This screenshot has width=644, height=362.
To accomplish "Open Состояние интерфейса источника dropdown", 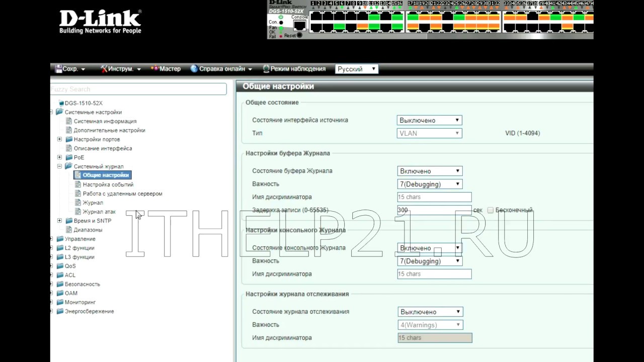I will click(x=429, y=120).
